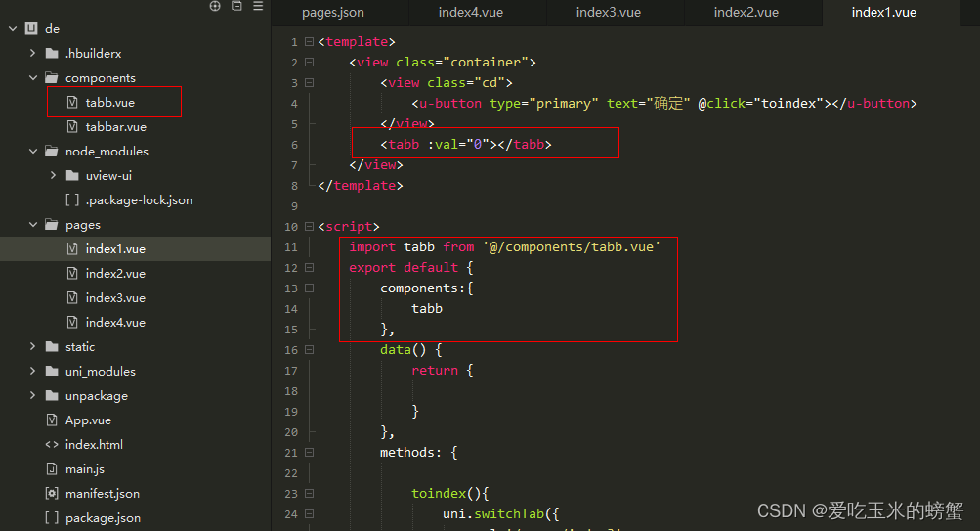Switch to the pages.json tab
Screen dimensions: 980x531
tap(333, 13)
